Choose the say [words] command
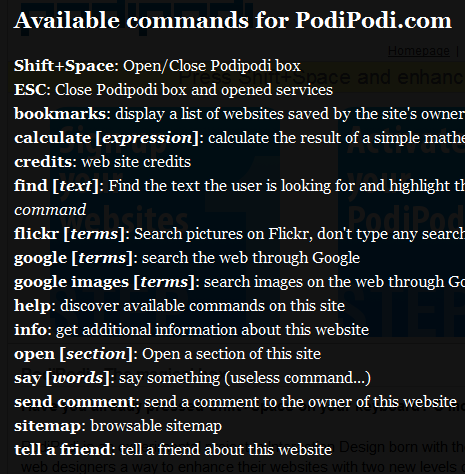 pyautogui.click(x=62, y=378)
